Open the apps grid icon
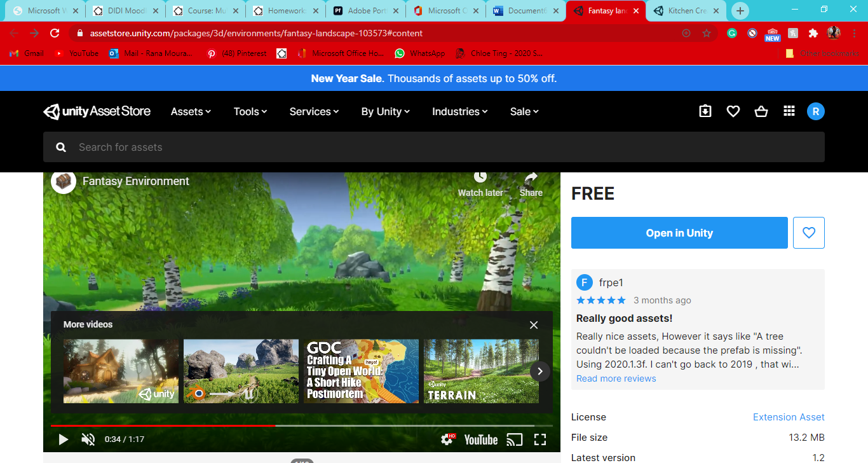868x463 pixels. 789,111
